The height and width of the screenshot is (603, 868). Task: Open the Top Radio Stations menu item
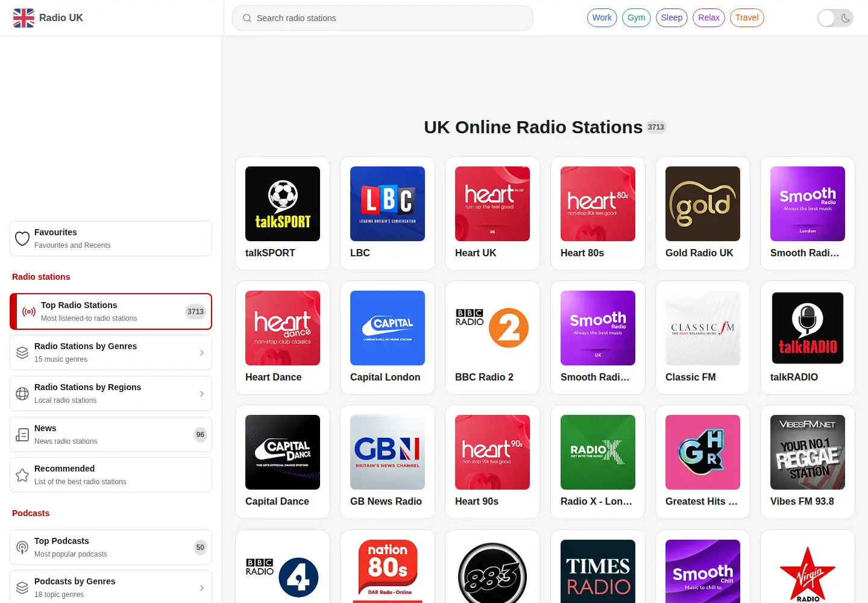[111, 312]
